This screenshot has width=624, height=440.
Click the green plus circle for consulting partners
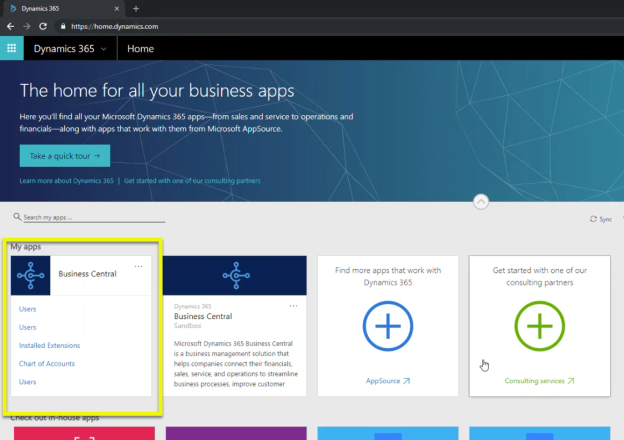(x=540, y=326)
